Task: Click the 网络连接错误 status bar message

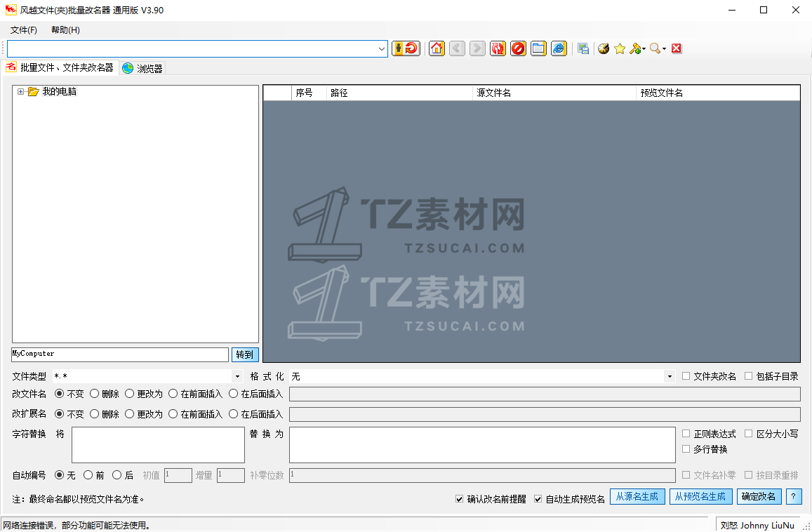Action: click(x=76, y=525)
